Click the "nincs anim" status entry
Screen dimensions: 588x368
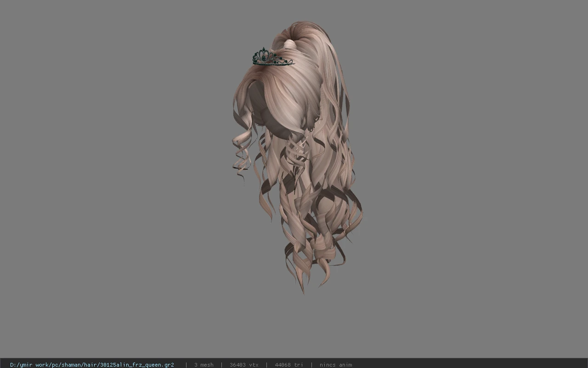(336, 365)
